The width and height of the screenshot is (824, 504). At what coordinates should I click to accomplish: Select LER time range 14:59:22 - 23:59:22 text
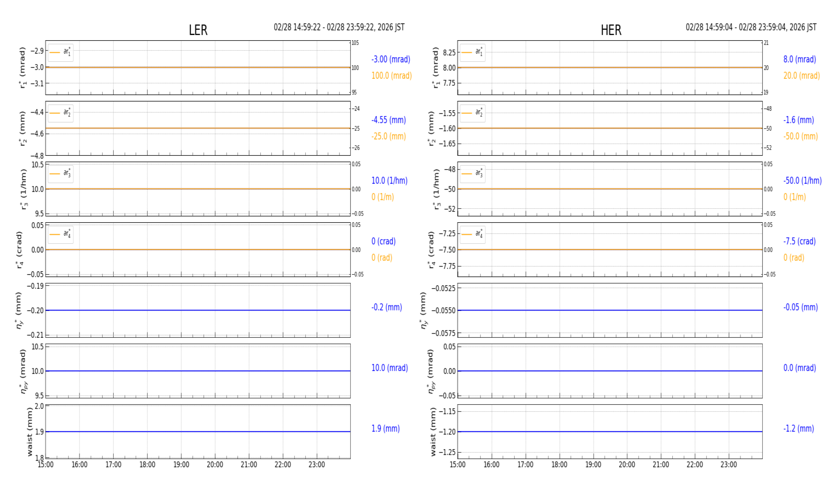click(339, 27)
